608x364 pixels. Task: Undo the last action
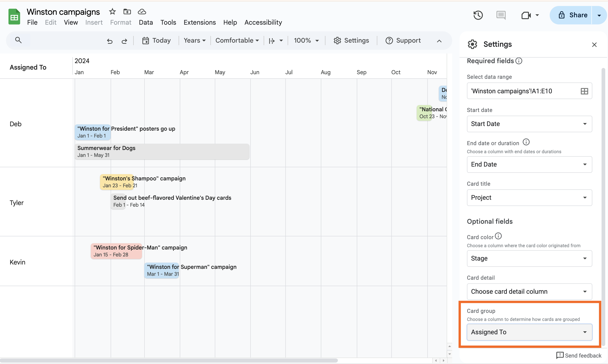pos(110,41)
